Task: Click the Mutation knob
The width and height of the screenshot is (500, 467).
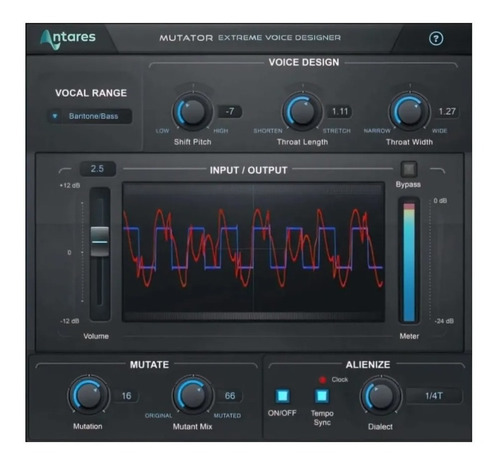Action: tap(88, 396)
